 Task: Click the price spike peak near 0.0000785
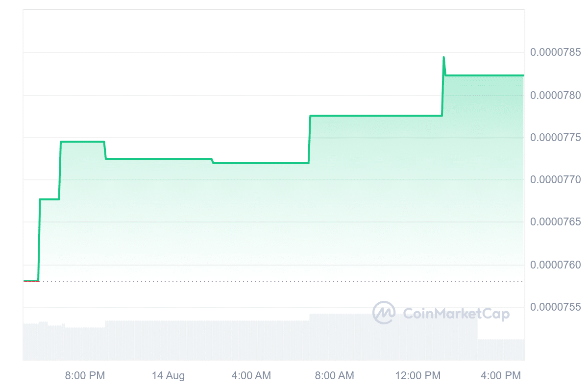pos(443,57)
